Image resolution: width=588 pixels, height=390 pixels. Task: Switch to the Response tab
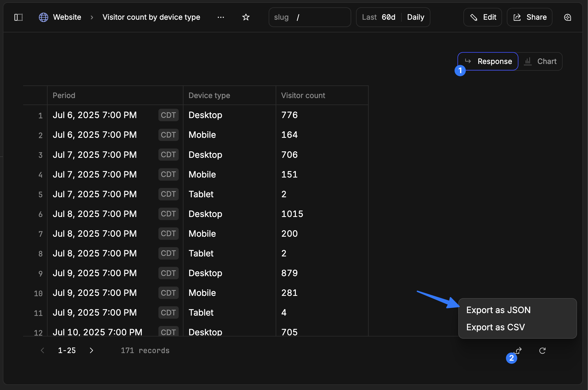tap(488, 61)
